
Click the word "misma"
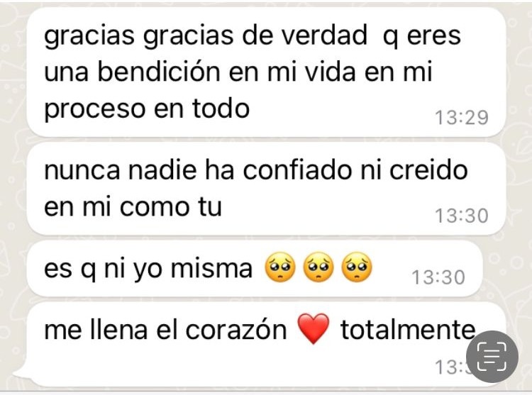click(211, 268)
